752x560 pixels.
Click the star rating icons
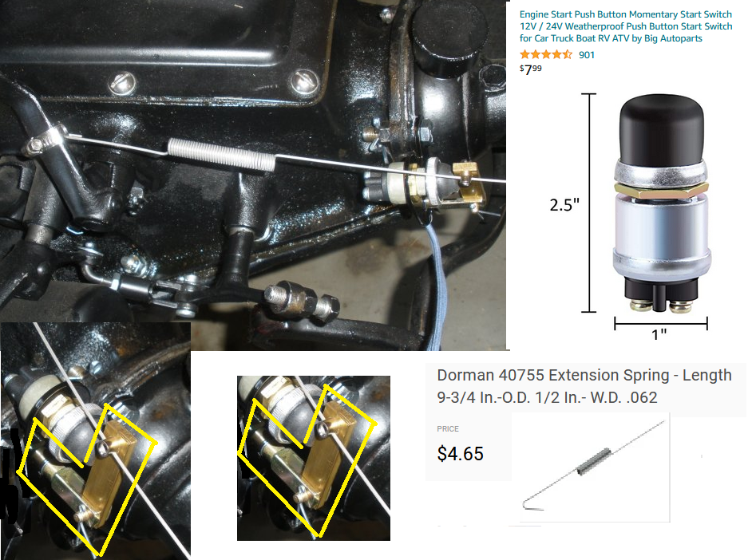click(546, 54)
